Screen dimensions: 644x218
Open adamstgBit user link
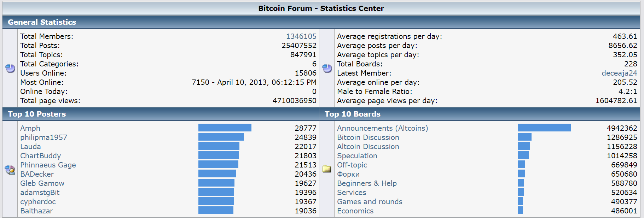[x=40, y=193]
